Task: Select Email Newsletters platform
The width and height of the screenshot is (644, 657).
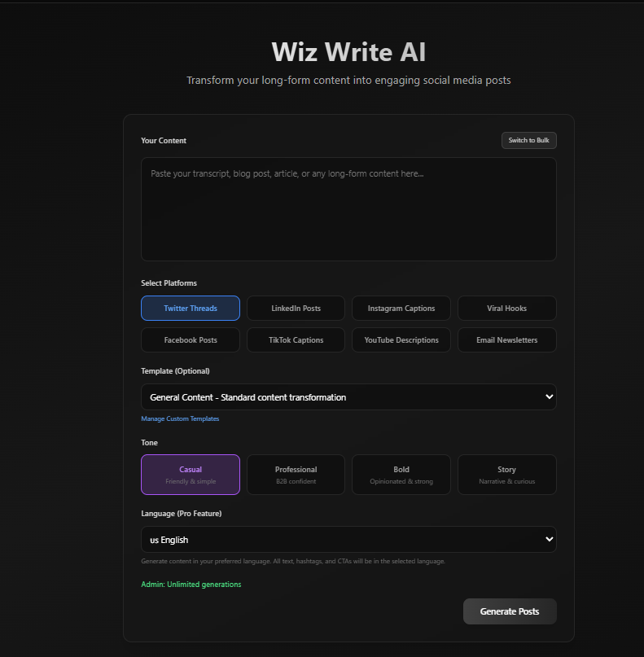Action: [506, 340]
